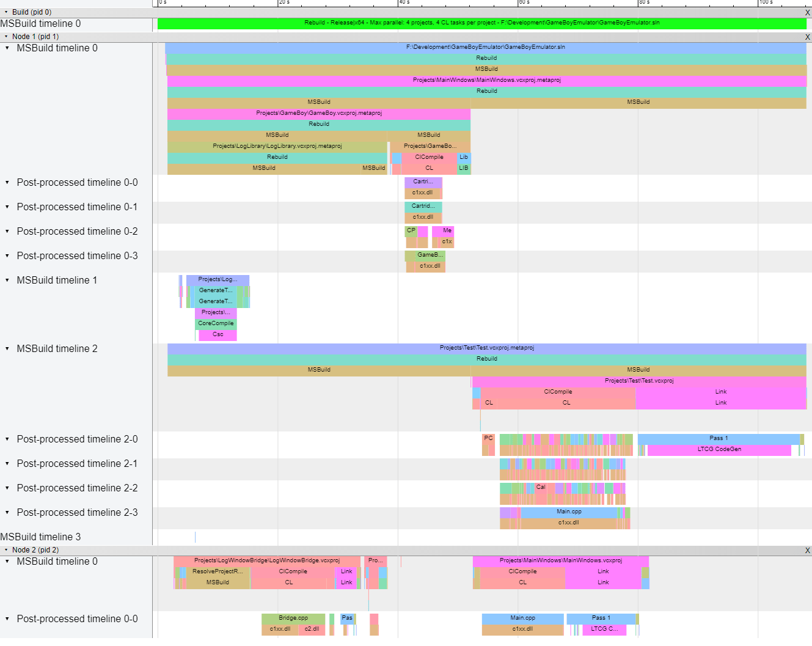Click the LIB task bar

click(x=463, y=168)
